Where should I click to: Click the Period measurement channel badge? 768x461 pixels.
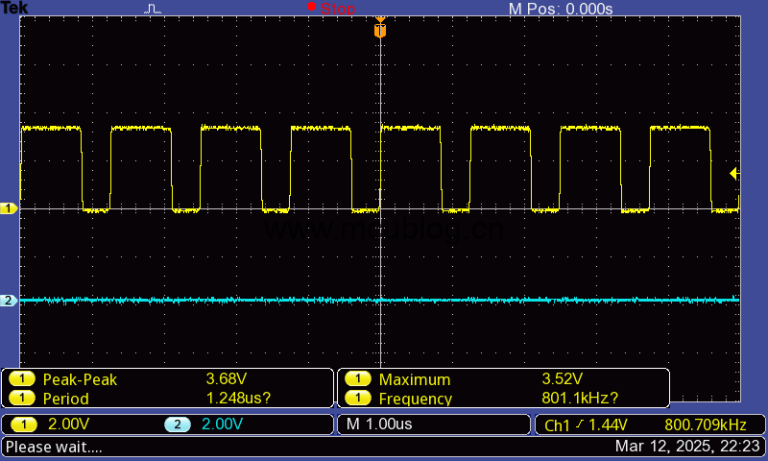pos(19,398)
